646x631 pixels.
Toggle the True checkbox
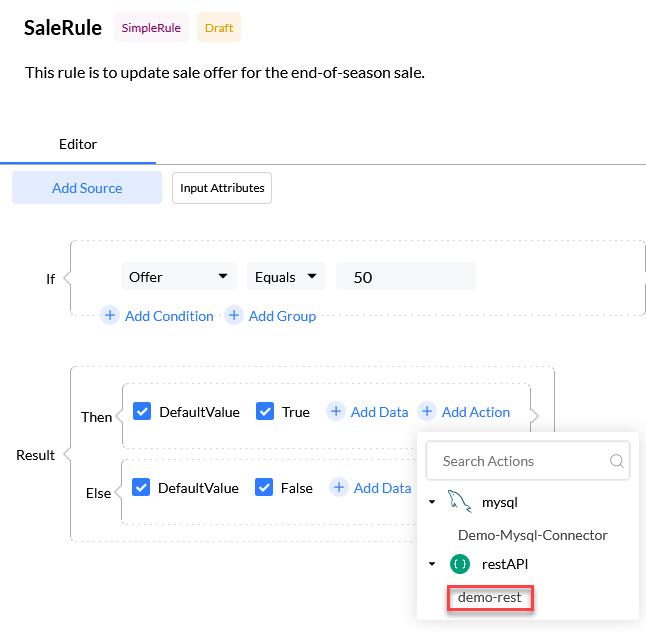coord(265,411)
